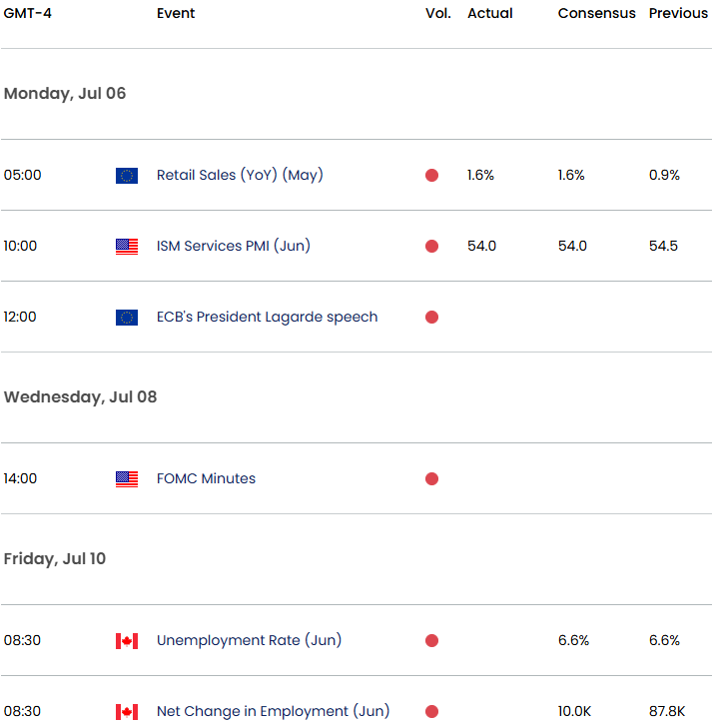Select the Wednesday, Jul 08 date heading
712x728 pixels.
(80, 397)
